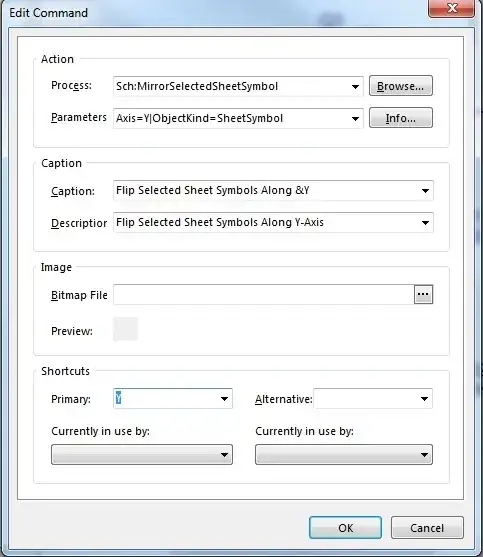Click in the Process text field
This screenshot has width=483, height=557.
pyautogui.click(x=230, y=86)
